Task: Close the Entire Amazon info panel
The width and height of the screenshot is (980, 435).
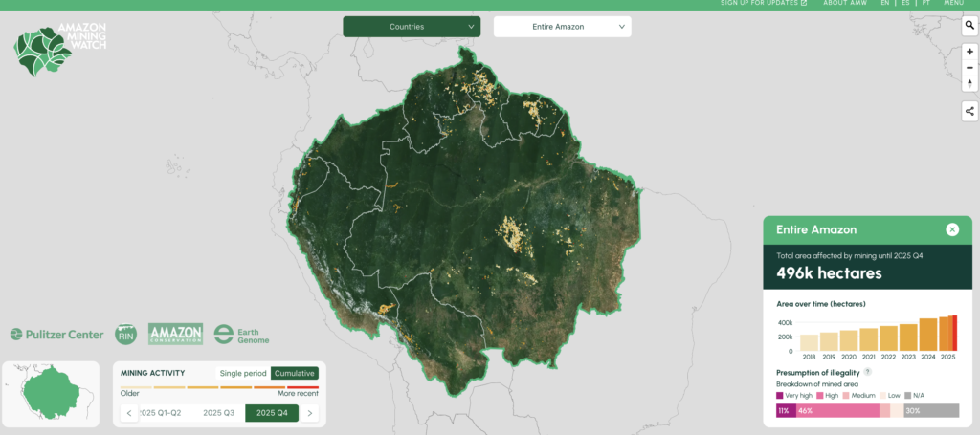Action: (x=952, y=229)
